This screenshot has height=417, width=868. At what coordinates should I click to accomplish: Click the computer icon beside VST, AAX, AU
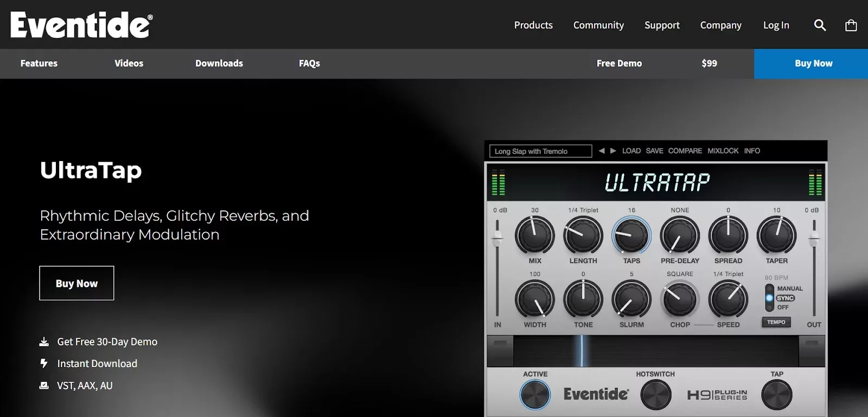pyautogui.click(x=44, y=386)
